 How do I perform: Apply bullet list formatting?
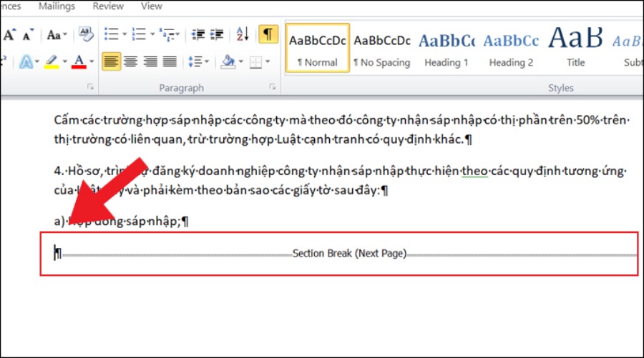[111, 34]
